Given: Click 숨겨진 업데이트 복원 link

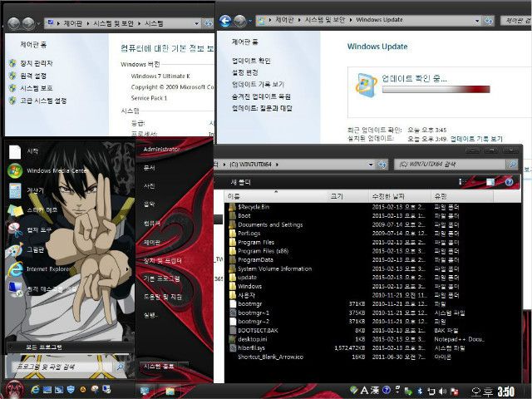Looking at the screenshot, I should click(261, 96).
